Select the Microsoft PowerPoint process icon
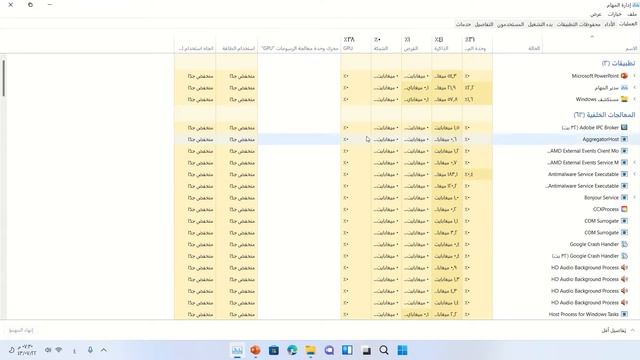 [x=624, y=76]
